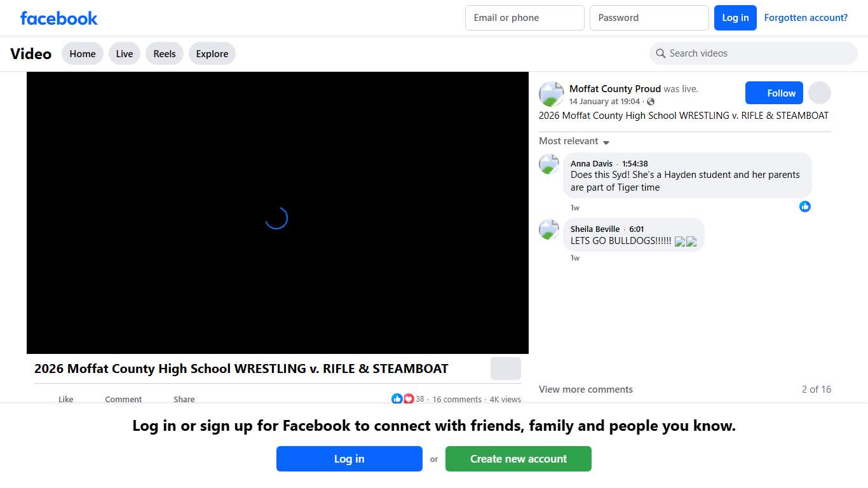Open the Live videos tab

(x=124, y=53)
